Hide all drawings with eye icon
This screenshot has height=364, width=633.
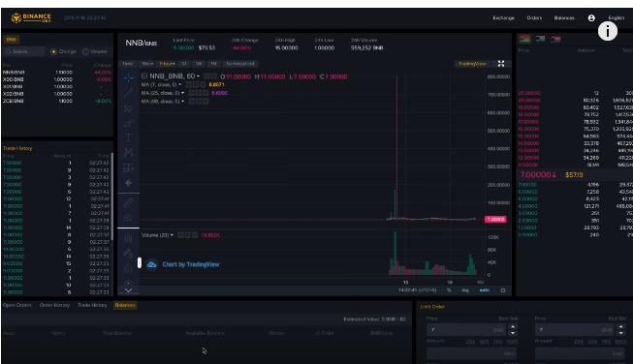128,282
